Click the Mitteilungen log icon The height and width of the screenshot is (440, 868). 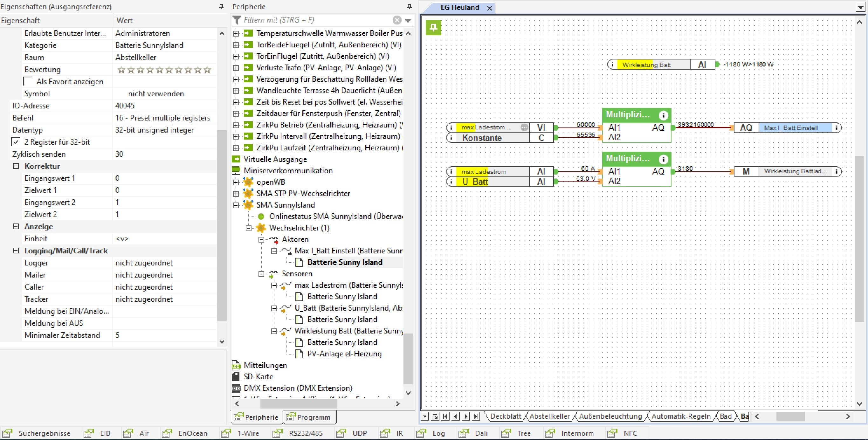click(x=236, y=365)
